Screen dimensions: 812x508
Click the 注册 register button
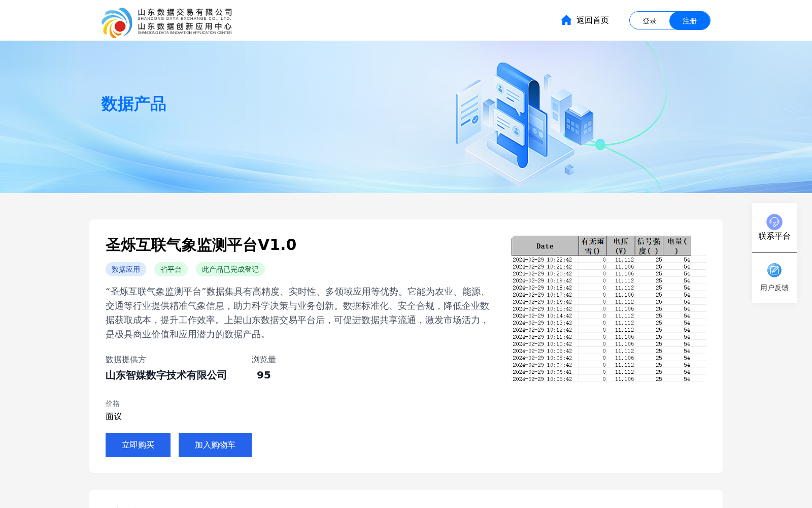(690, 21)
